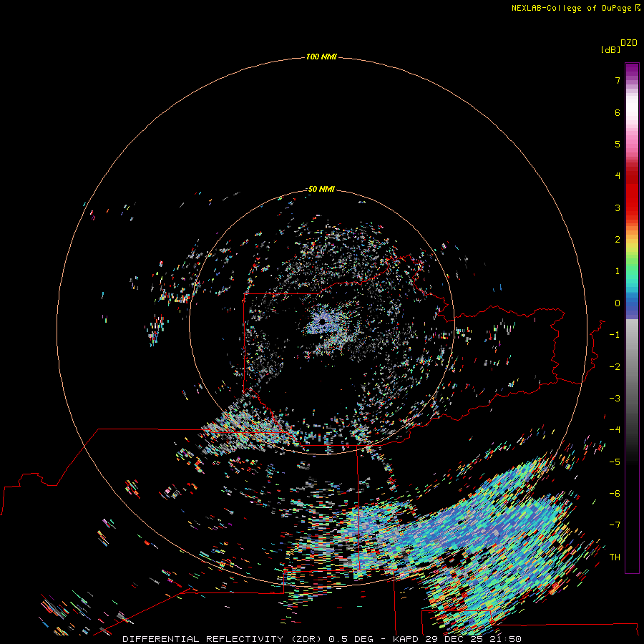Click the 5 value on the color scale

(x=618, y=144)
